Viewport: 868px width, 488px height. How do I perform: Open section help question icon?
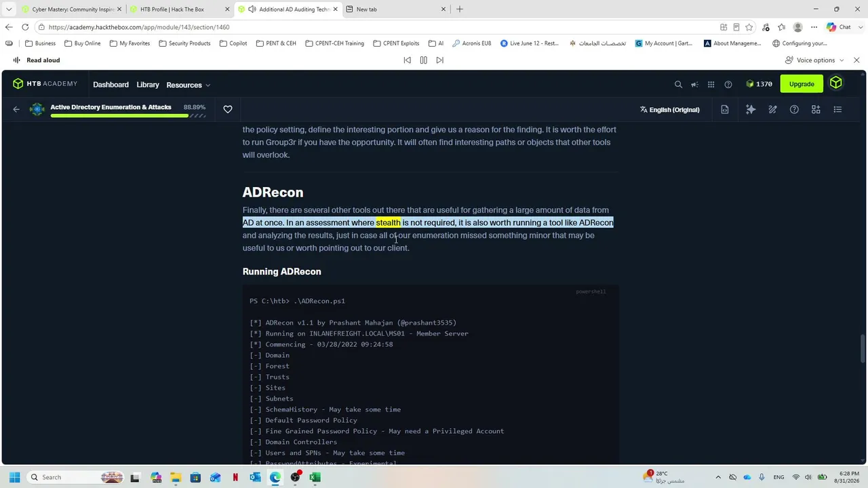click(x=794, y=109)
